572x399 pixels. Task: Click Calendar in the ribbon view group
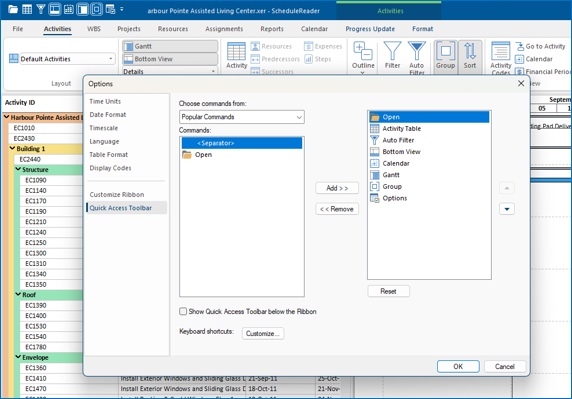534,59
